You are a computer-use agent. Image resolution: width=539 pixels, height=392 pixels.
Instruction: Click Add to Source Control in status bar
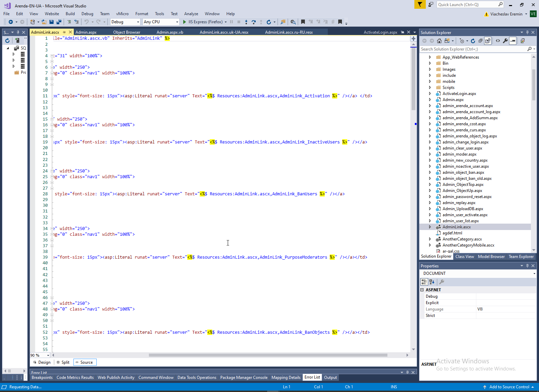coord(509,387)
